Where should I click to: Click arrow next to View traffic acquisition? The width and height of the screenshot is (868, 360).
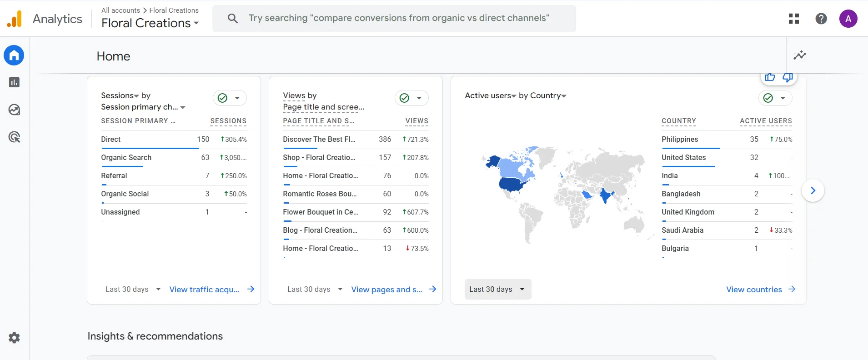click(x=251, y=289)
